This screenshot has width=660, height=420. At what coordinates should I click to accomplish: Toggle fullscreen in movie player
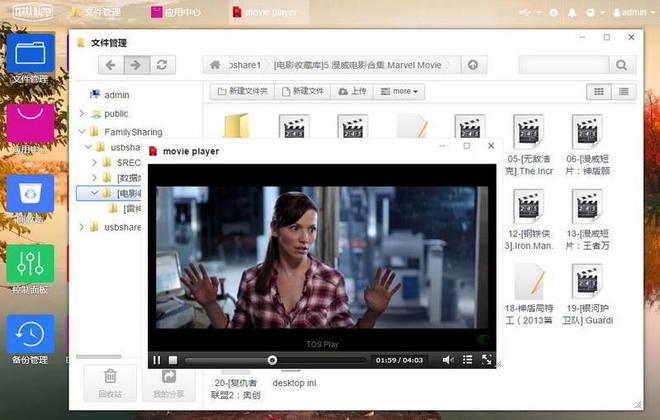coord(487,359)
